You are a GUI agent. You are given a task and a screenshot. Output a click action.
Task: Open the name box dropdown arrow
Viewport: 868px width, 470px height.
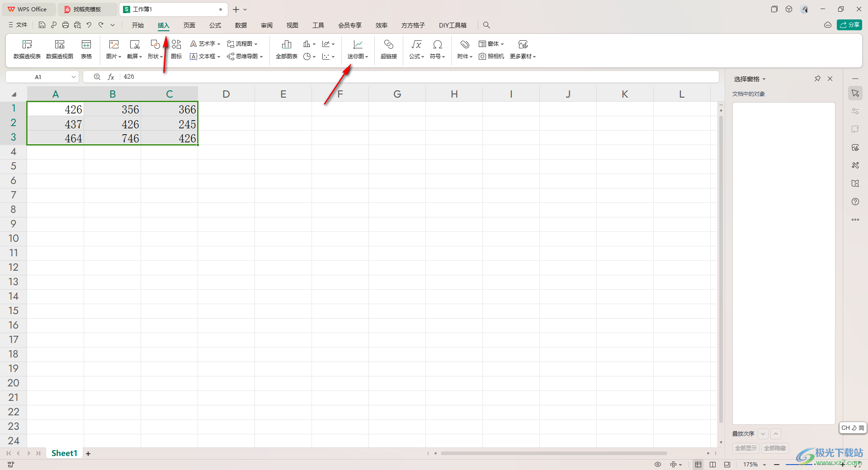[73, 77]
